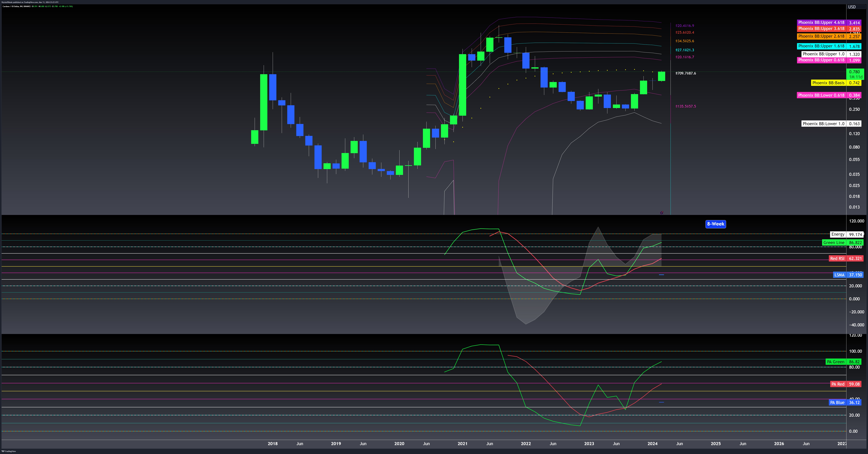Viewport: 868px width, 454px height.
Task: Click the 27.1 21.3 cyan annotation
Action: pyautogui.click(x=685, y=50)
